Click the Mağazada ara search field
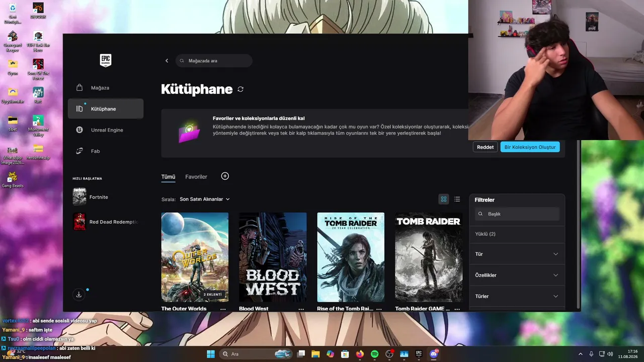 point(214,61)
